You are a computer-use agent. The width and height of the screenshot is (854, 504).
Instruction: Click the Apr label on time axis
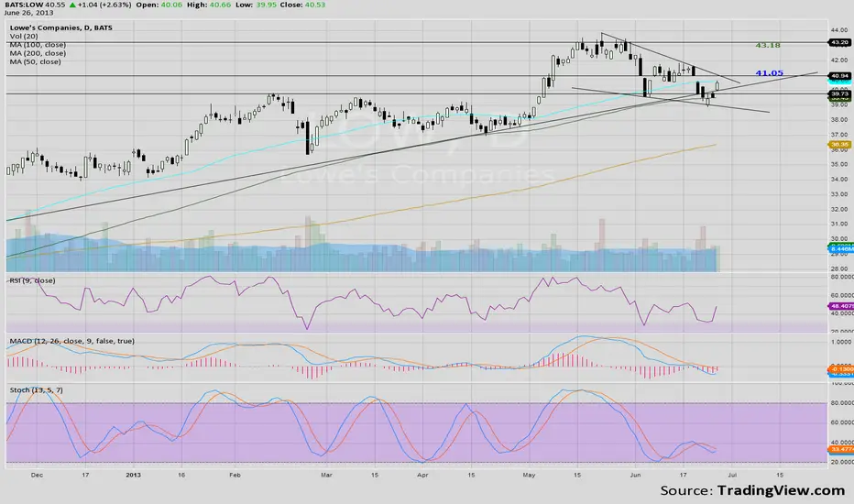[x=422, y=475]
